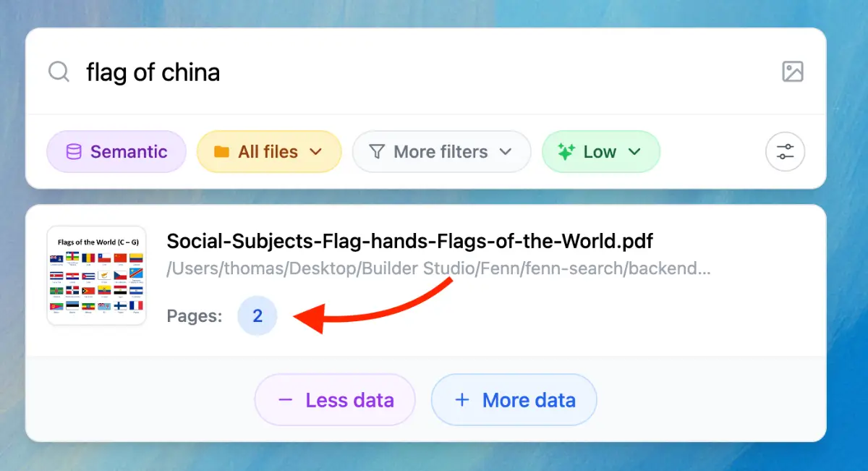The image size is (868, 471).
Task: Click the minus icon beside Less data
Action: 286,400
